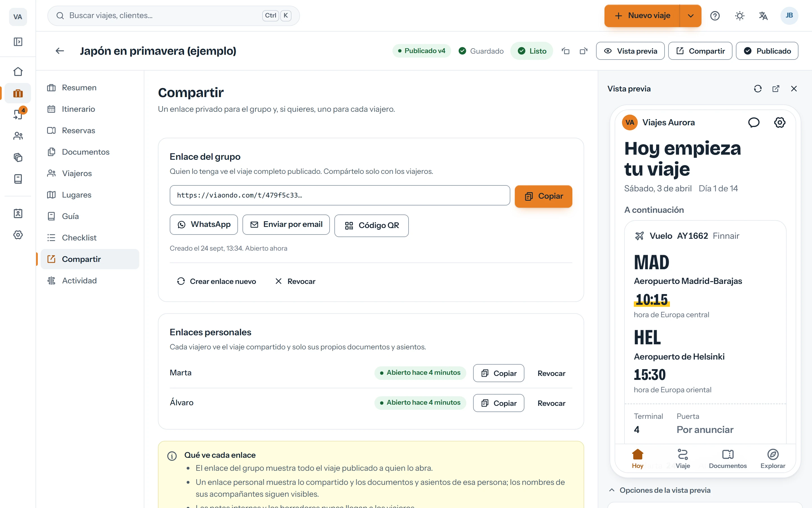Click the Guardado saved status

tap(481, 51)
